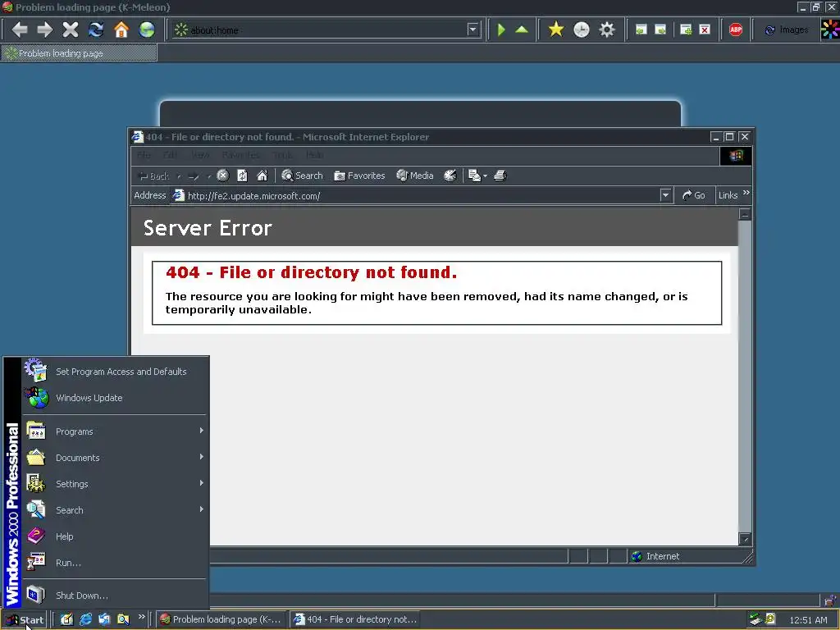Expand Search submenu in Start menu
The width and height of the screenshot is (840, 630).
(x=114, y=510)
